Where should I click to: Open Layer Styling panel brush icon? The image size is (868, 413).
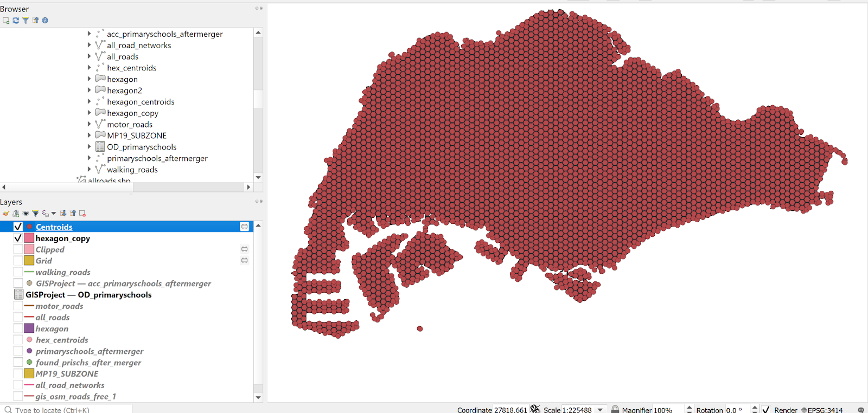click(6, 214)
